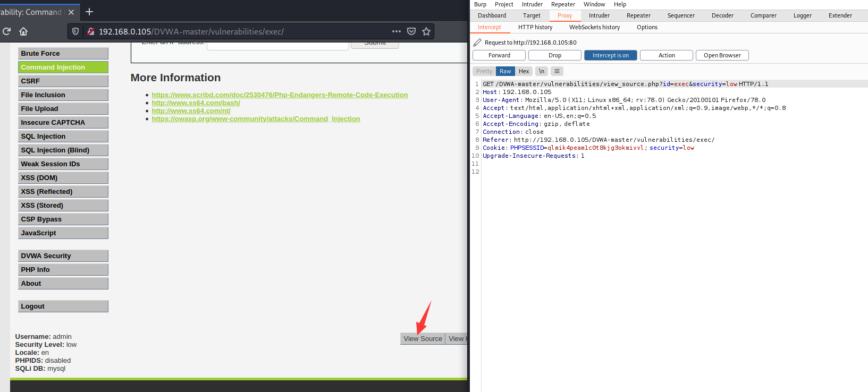Open CSRF in DVWA sidebar
This screenshot has width=868, height=392.
(x=63, y=81)
